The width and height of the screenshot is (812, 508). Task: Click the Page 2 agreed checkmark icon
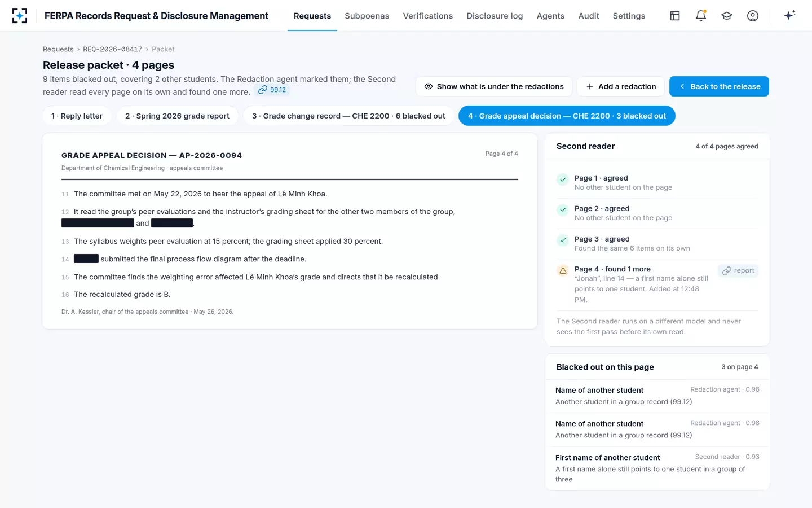563,210
